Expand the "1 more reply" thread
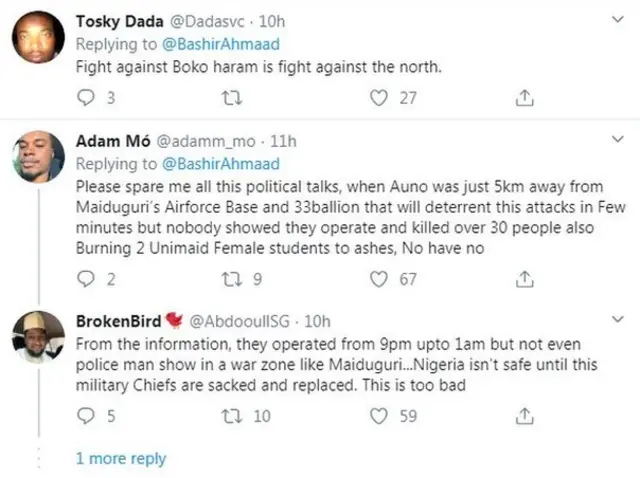The image size is (640, 478). [121, 459]
